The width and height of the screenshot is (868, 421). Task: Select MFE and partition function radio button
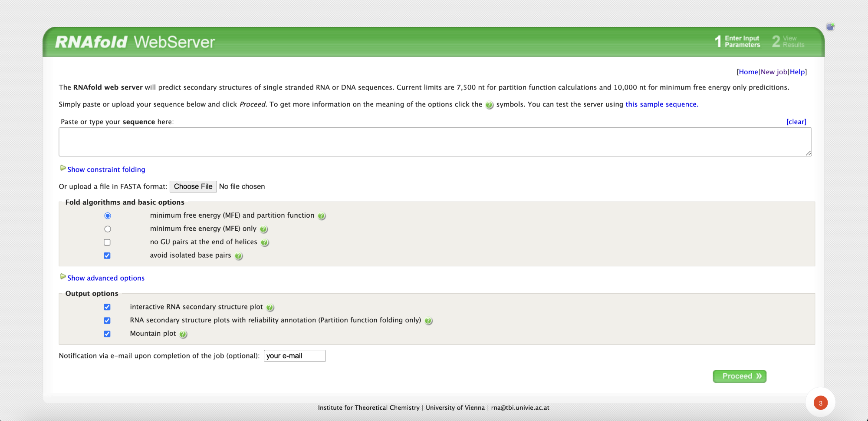point(108,216)
